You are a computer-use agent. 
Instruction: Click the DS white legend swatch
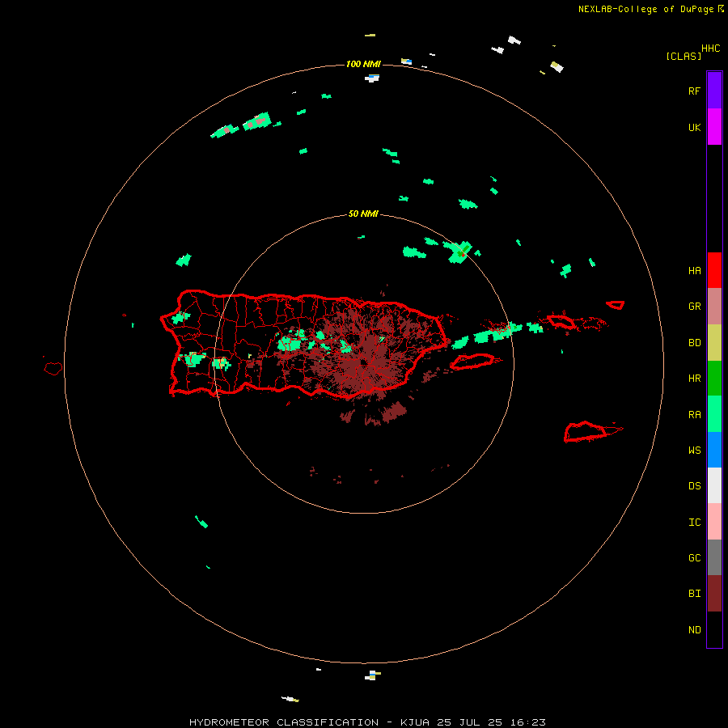tap(714, 485)
